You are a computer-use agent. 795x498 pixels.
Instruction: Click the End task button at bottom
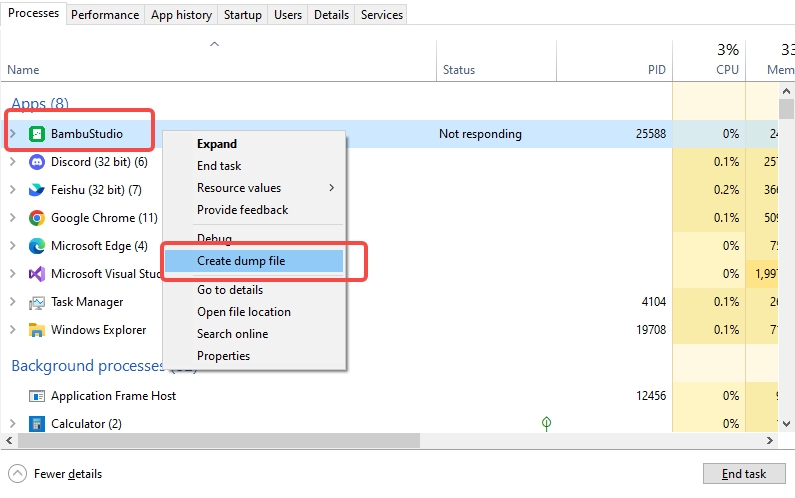[x=744, y=474]
